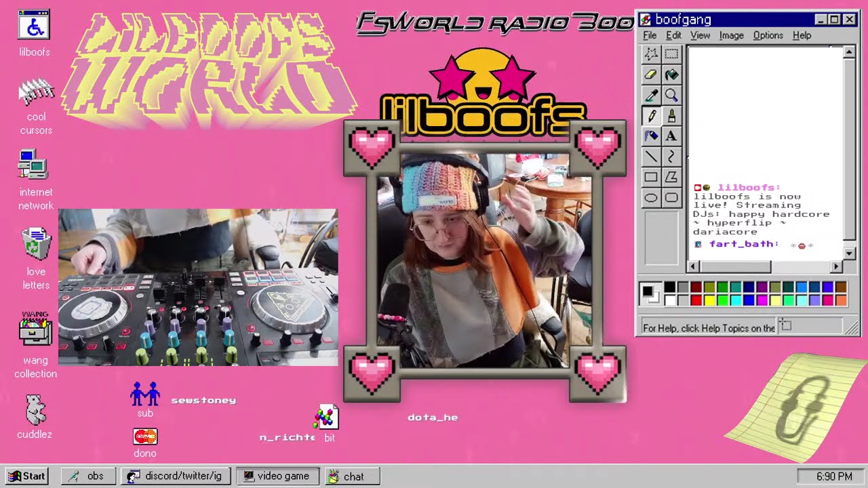Click the horizontal scrollbar thumb

[735, 267]
